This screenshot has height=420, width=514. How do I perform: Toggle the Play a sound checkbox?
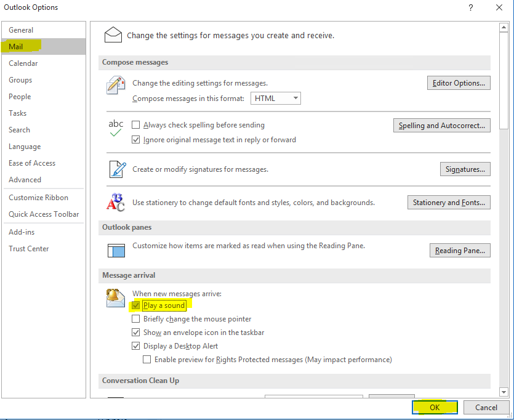point(135,305)
